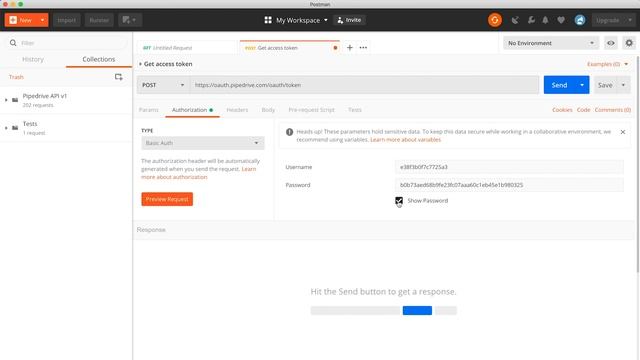Screen dimensions: 640x360
Task: Open the satellite capture requests icon
Action: pyautogui.click(x=515, y=20)
